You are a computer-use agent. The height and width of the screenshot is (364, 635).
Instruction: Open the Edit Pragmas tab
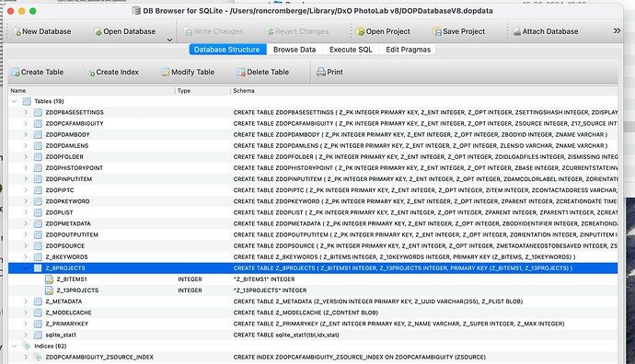pyautogui.click(x=408, y=50)
